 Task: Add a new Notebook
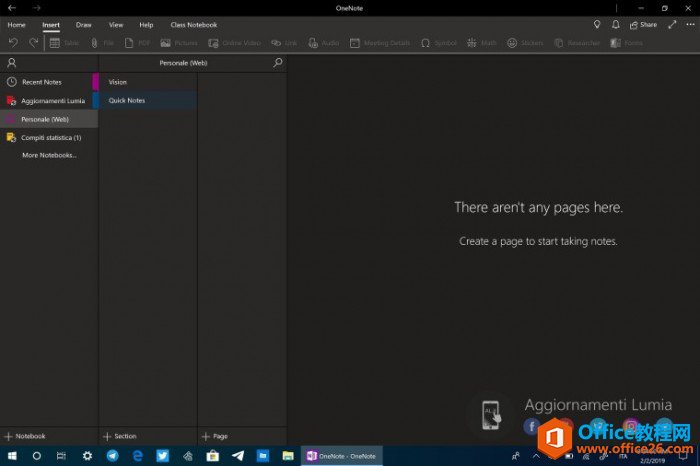[25, 436]
